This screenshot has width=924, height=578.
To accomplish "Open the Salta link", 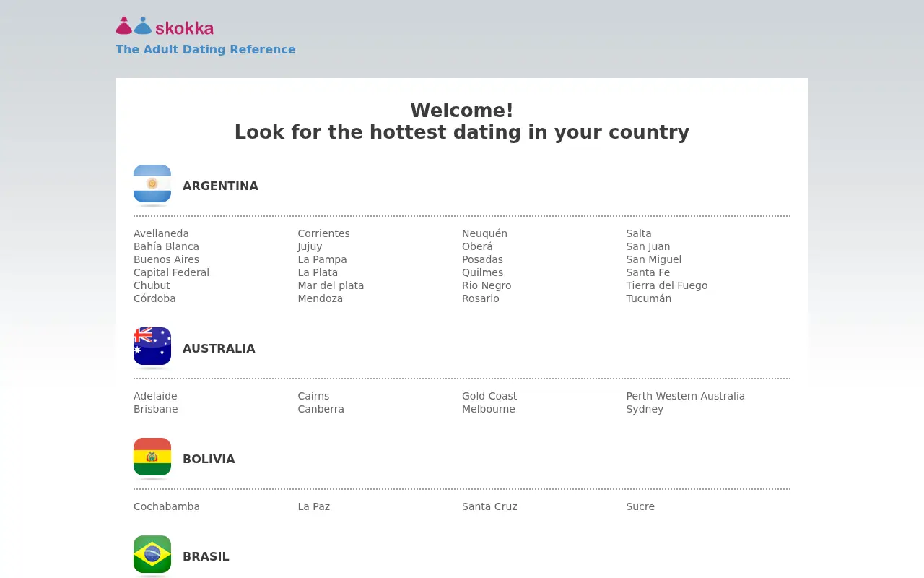I will tap(639, 233).
